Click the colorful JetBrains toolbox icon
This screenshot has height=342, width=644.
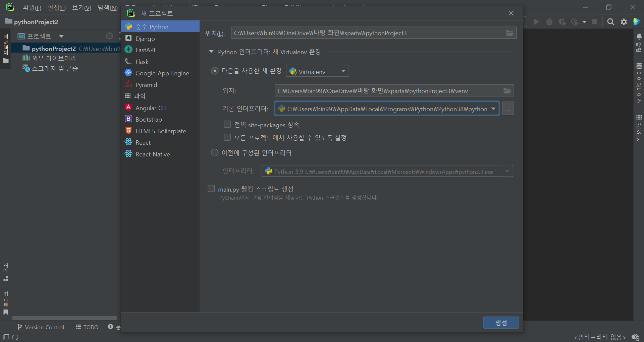click(637, 22)
